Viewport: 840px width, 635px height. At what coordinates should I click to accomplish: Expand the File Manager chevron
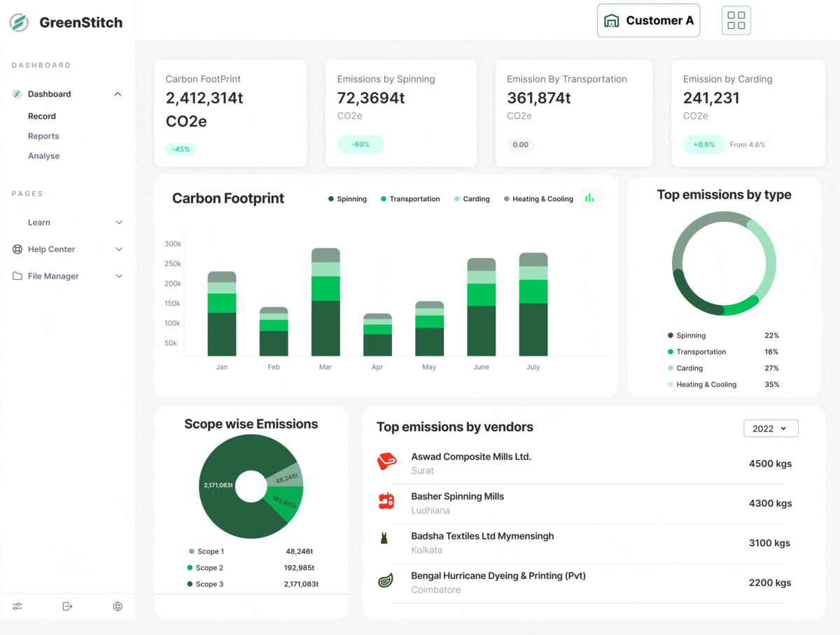(x=119, y=276)
